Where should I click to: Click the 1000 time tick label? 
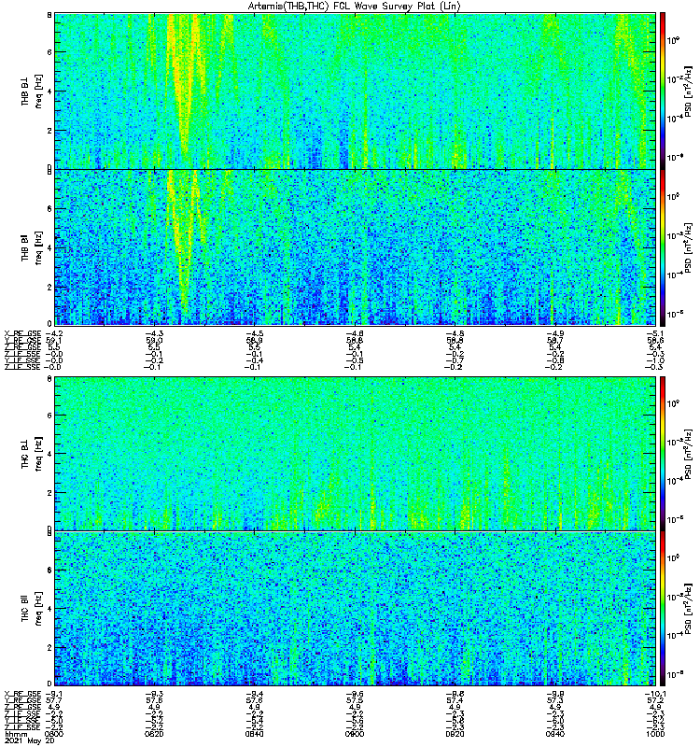point(655,734)
